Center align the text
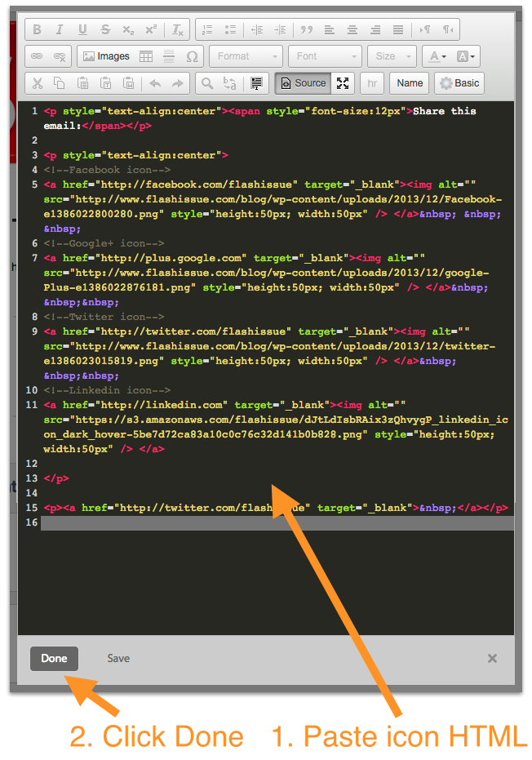This screenshot has width=532, height=760. pyautogui.click(x=352, y=29)
